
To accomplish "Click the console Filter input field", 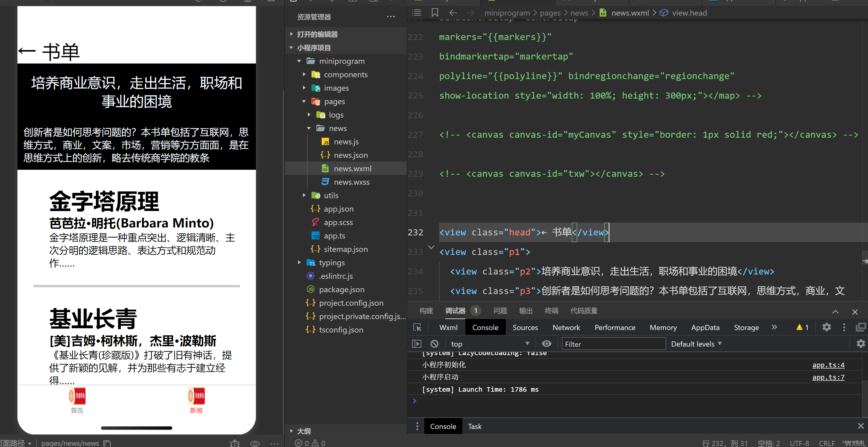I will (x=613, y=344).
